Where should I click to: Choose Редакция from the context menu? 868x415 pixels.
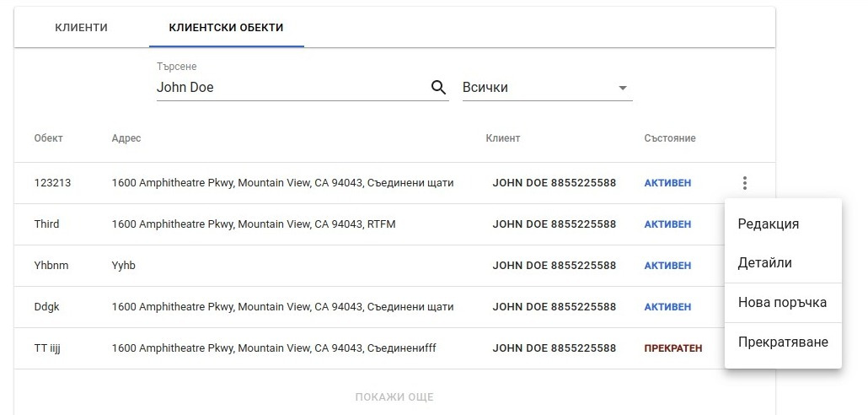coord(783,224)
